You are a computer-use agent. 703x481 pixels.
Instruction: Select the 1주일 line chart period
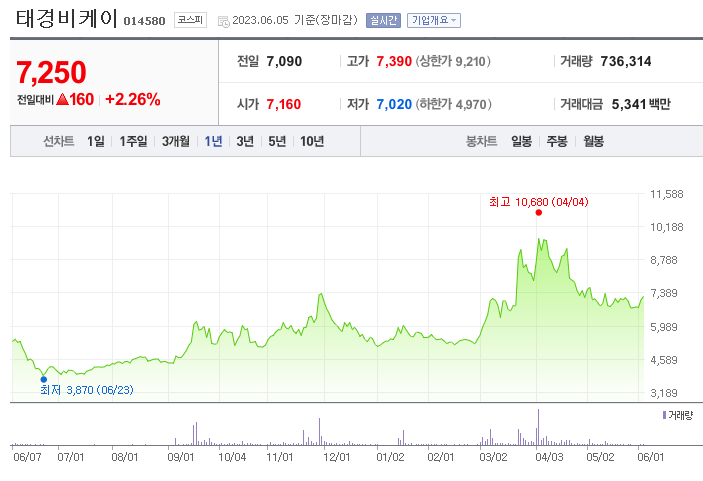point(133,142)
